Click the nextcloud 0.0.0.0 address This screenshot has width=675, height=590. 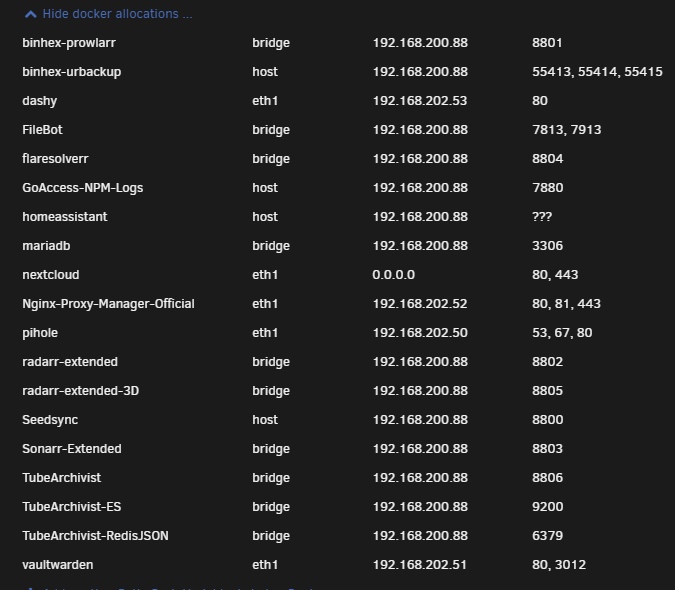click(393, 275)
